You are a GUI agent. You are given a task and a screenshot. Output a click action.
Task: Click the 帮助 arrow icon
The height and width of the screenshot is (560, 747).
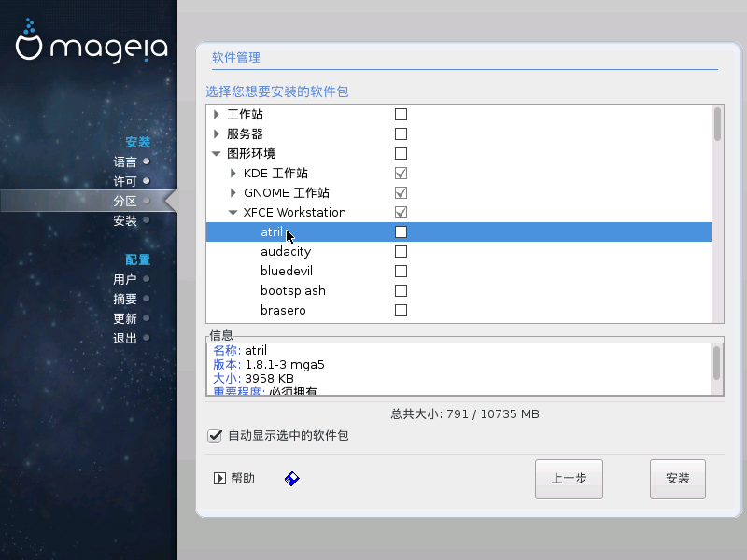[x=219, y=478]
